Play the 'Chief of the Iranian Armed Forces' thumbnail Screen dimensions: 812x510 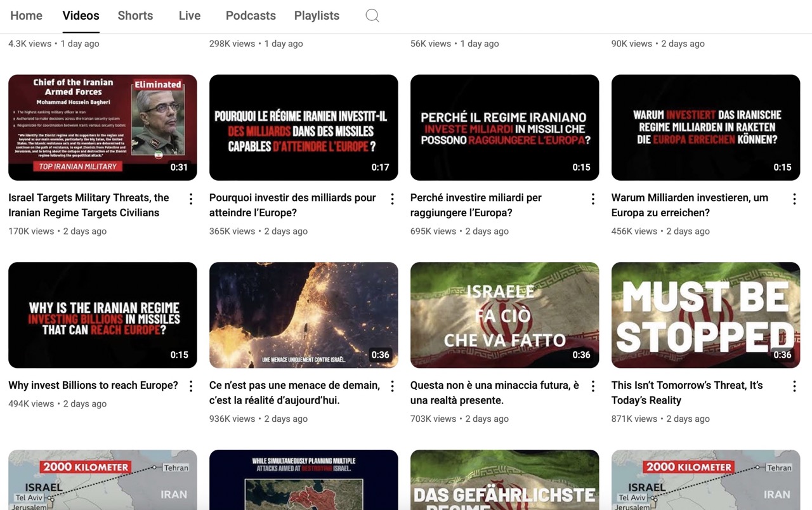[102, 128]
